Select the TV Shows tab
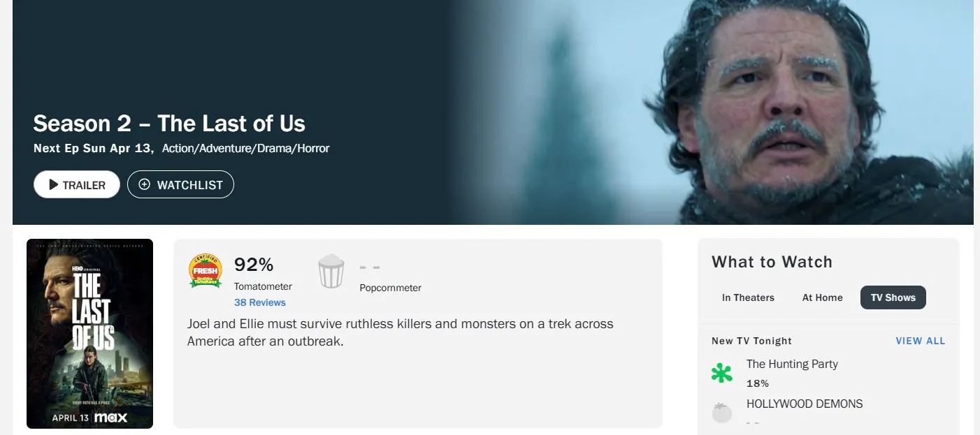 pos(893,297)
